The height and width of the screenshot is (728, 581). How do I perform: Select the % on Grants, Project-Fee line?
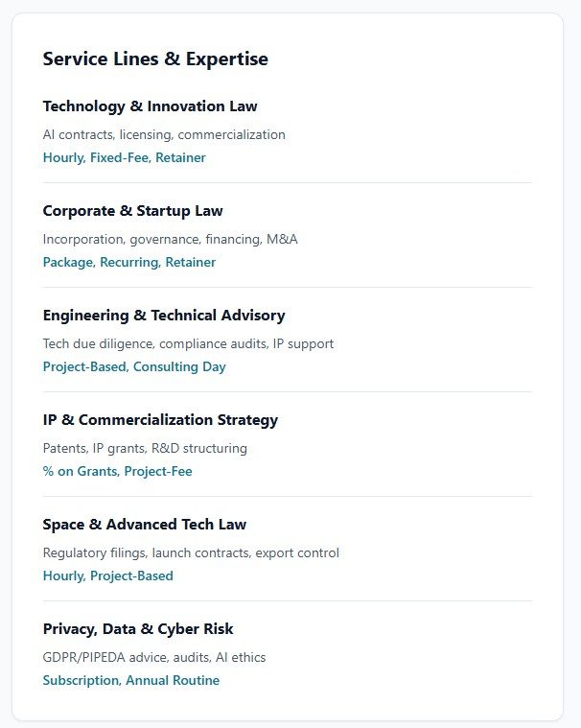point(117,471)
